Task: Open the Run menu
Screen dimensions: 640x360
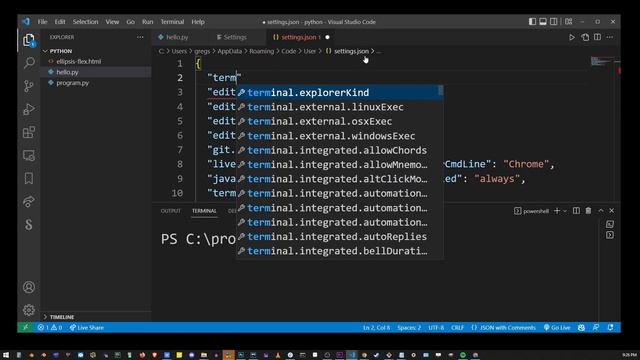Action: pos(147,22)
